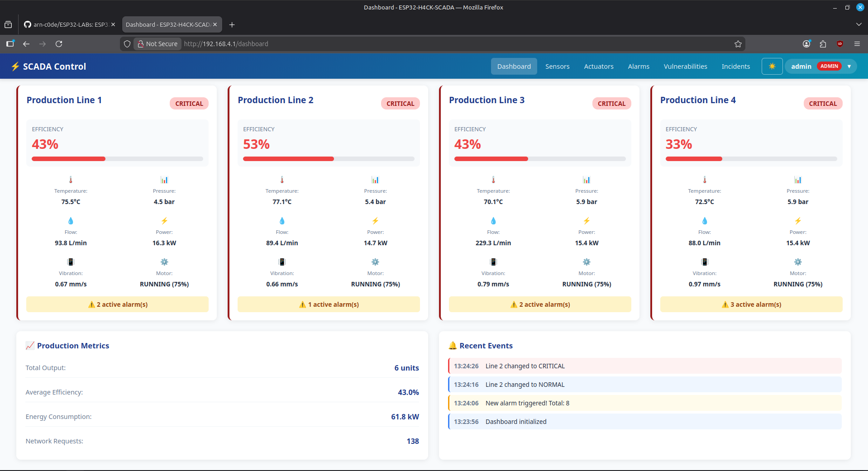Switch to the Vulnerabilities page
Viewport: 868px width, 471px height.
[x=685, y=67]
